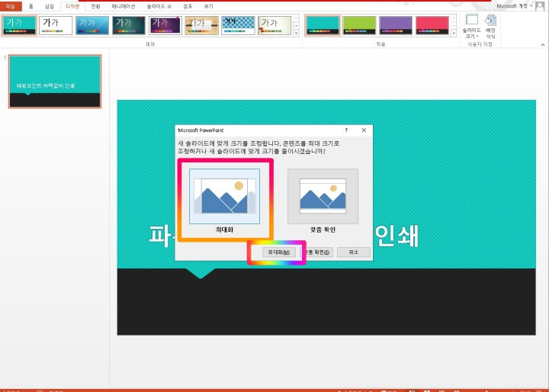Choose the green color variant

click(359, 26)
